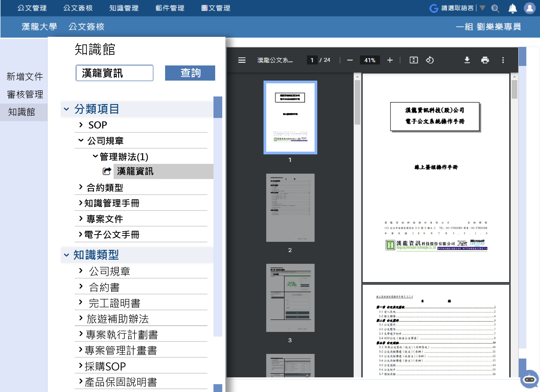Zoom in with the plus icon
540x392 pixels.
390,60
